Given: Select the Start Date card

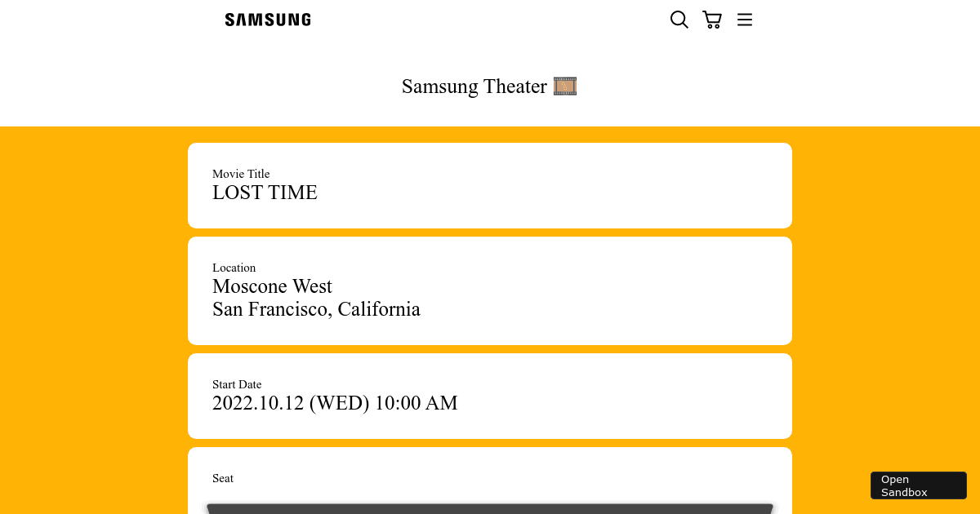Looking at the screenshot, I should coord(490,396).
